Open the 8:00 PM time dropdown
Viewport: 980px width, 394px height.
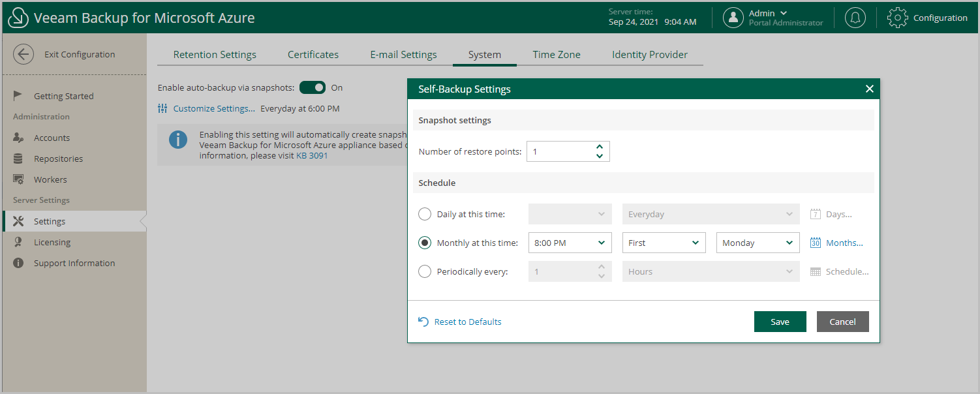pos(570,243)
